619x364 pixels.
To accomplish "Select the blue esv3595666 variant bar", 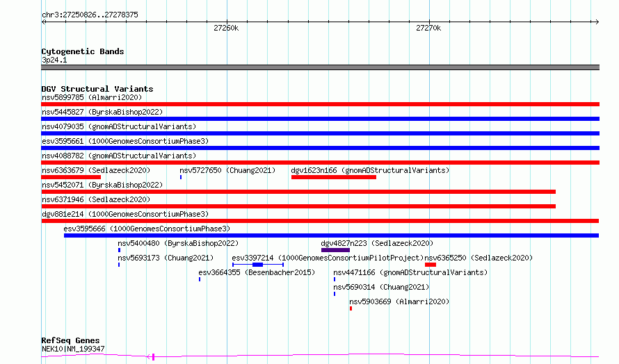I will point(331,235).
